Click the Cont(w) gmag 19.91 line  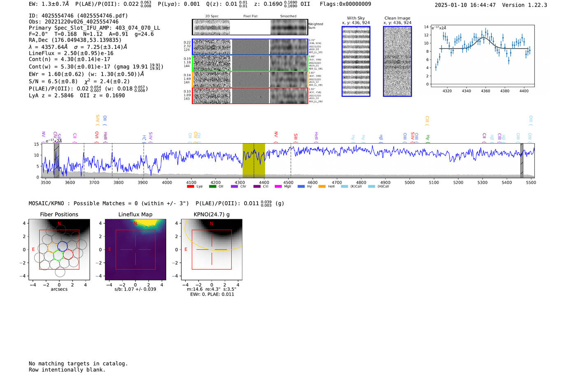click(x=96, y=67)
